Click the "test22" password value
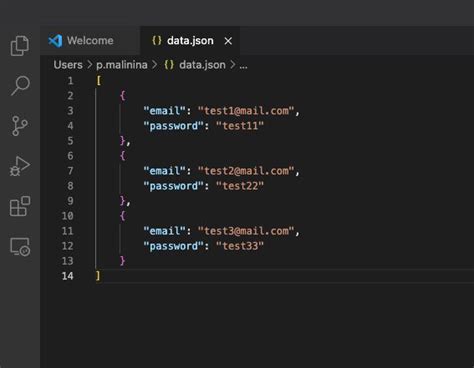 coord(240,186)
